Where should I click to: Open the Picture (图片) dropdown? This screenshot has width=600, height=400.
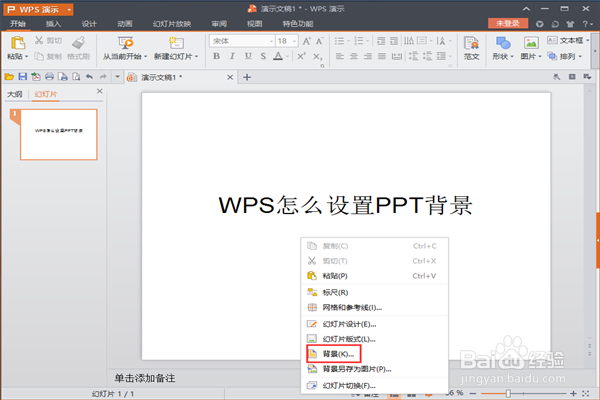[x=531, y=57]
